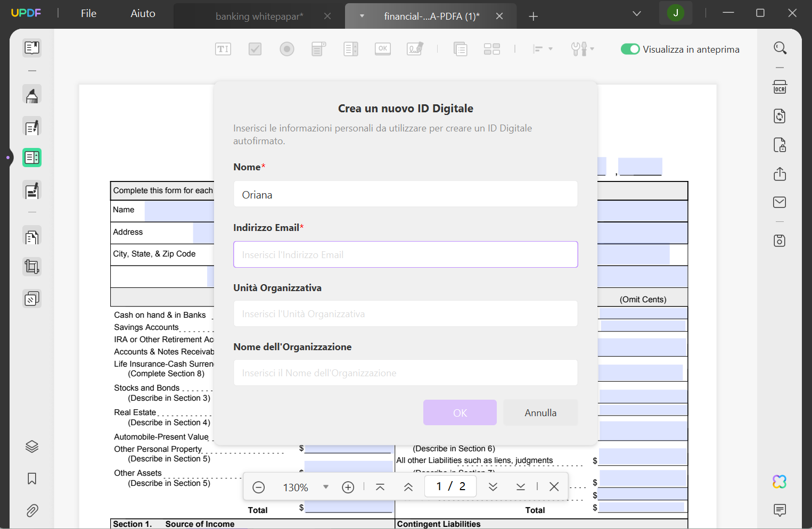Open the align fields dropdown
Screen dimensions: 812x529
pos(543,49)
